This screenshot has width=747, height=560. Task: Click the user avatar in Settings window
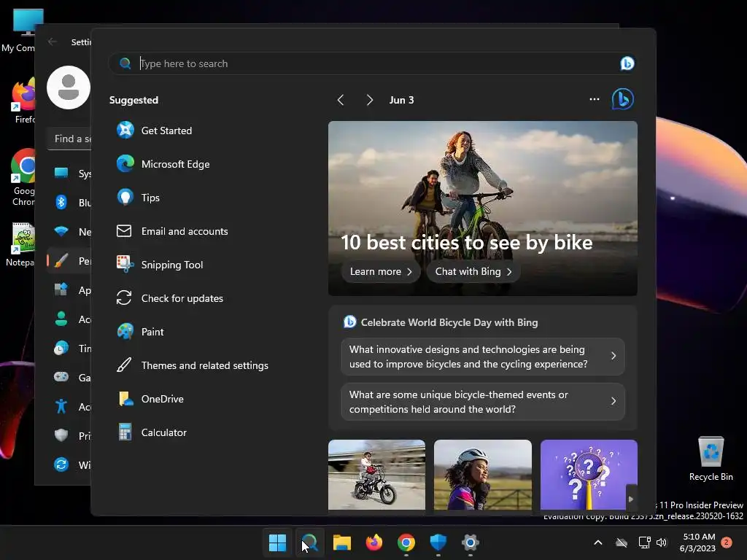tap(69, 87)
